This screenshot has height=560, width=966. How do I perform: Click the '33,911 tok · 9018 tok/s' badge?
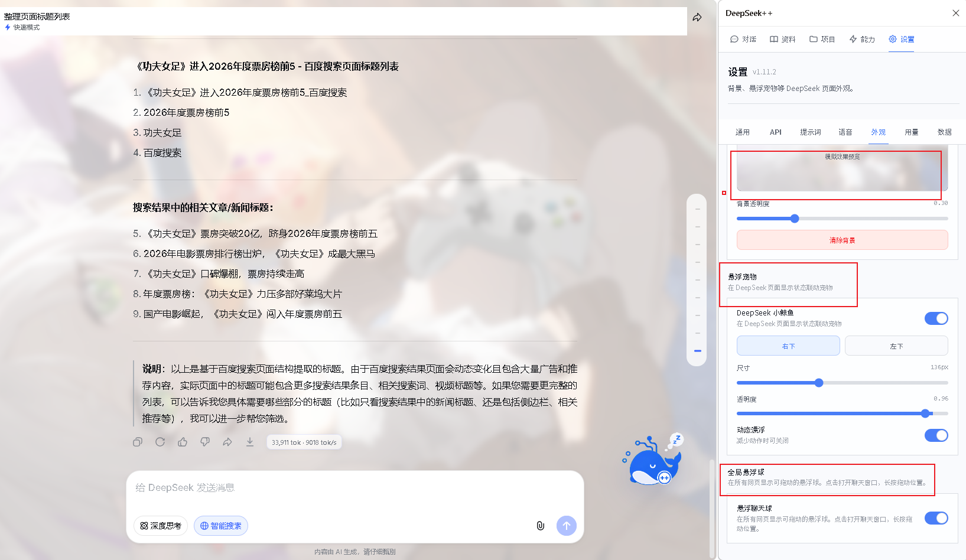304,442
